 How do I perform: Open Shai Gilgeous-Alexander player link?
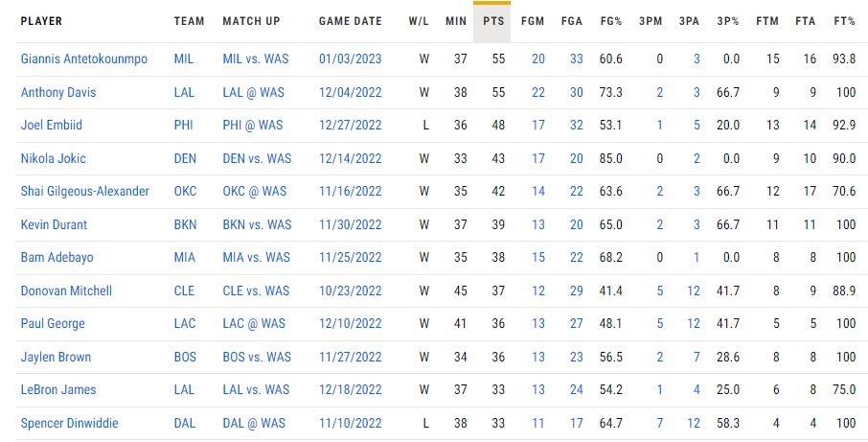pos(84,191)
